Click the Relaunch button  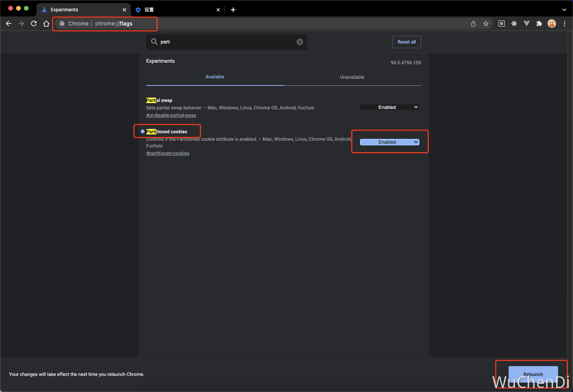(x=533, y=374)
